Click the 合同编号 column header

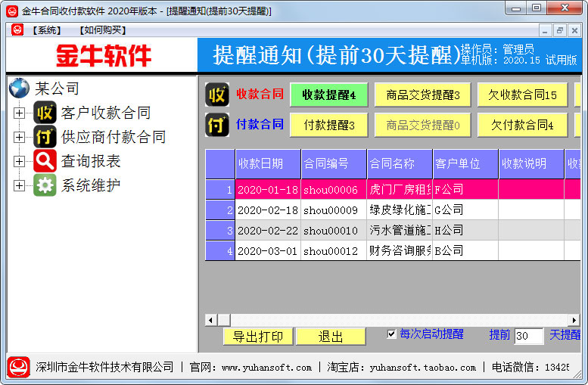point(334,164)
